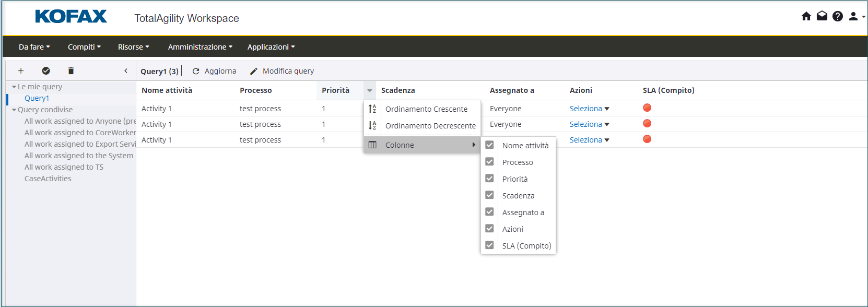Viewport: 868px width, 307px height.
Task: Click the Aggiorna refresh button
Action: [215, 71]
